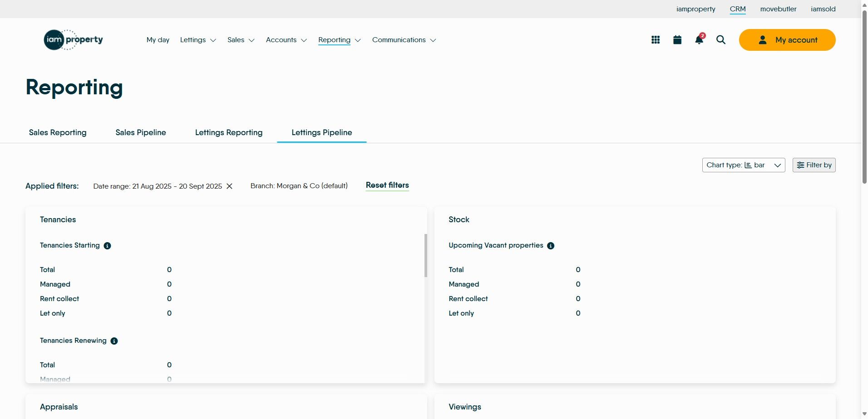Click the Tenancies card heading
Image resolution: width=868 pixels, height=419 pixels.
(x=58, y=219)
